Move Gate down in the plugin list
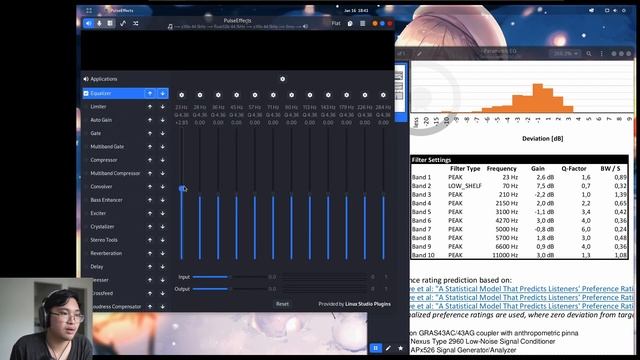640x360 pixels. point(162,133)
